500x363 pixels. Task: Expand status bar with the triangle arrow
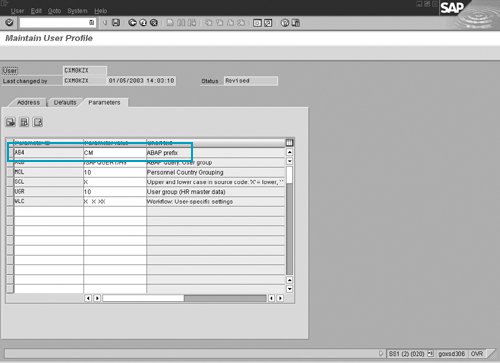click(x=381, y=353)
